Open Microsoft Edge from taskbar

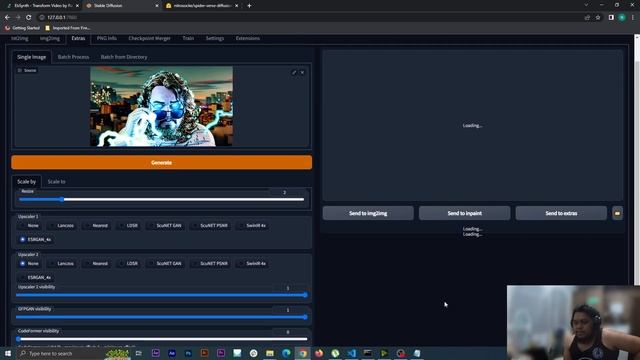point(286,353)
